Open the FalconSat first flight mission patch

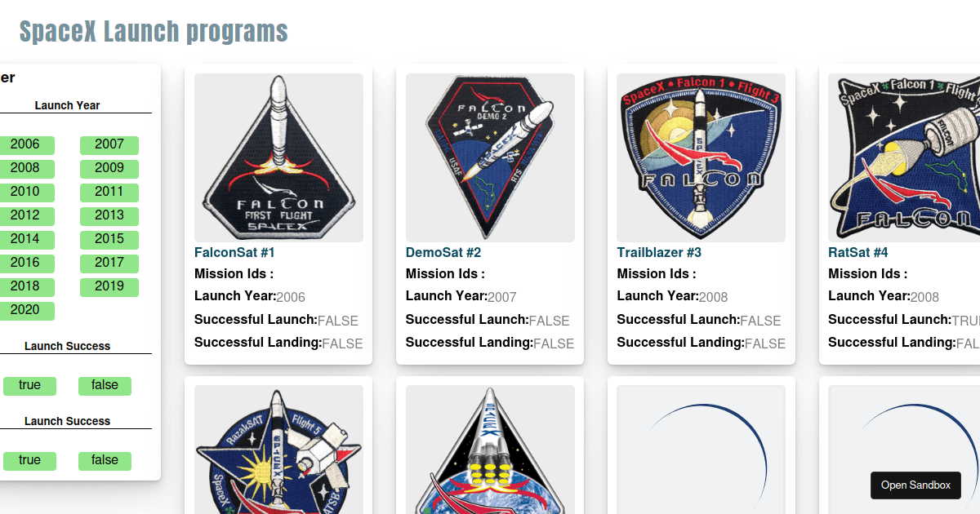click(278, 157)
